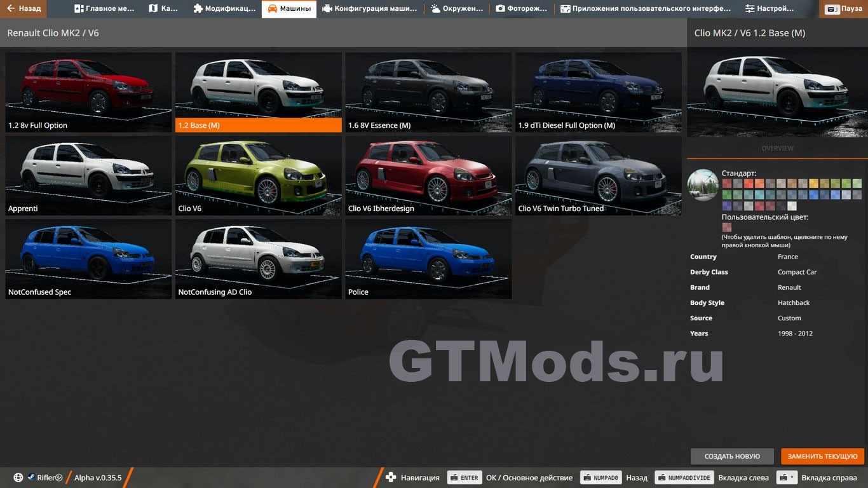This screenshot has height=488, width=868.
Task: Pick the white standard color swatch
Action: 792,206
